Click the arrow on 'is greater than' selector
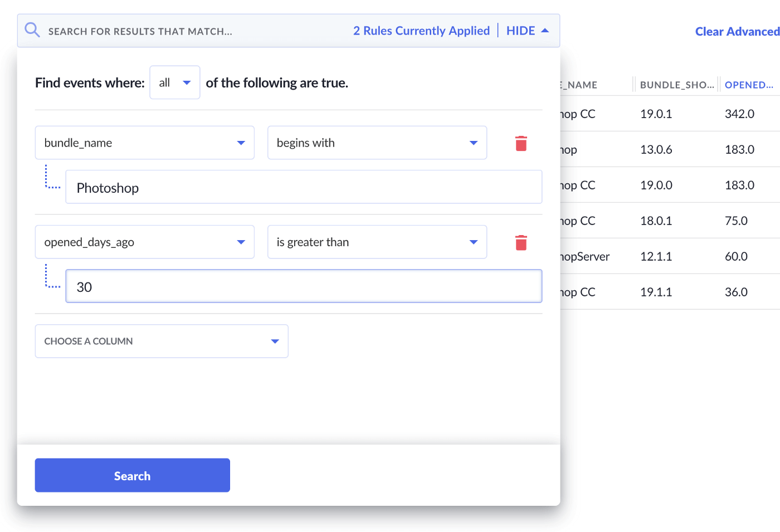Viewport: 780px width, 532px height. pos(473,242)
